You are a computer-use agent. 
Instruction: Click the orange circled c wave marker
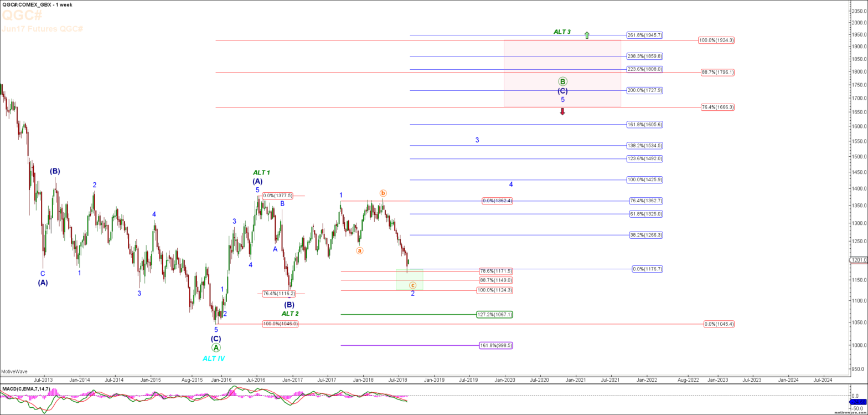tap(412, 285)
